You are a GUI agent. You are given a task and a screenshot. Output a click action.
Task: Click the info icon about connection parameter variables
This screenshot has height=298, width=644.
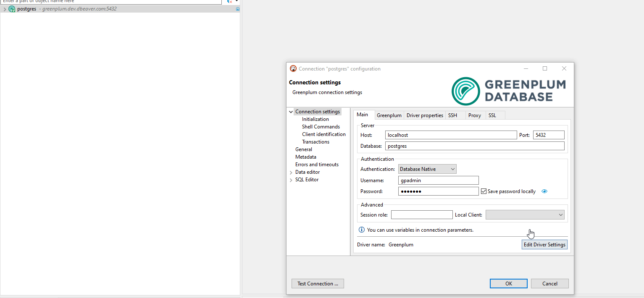361,230
